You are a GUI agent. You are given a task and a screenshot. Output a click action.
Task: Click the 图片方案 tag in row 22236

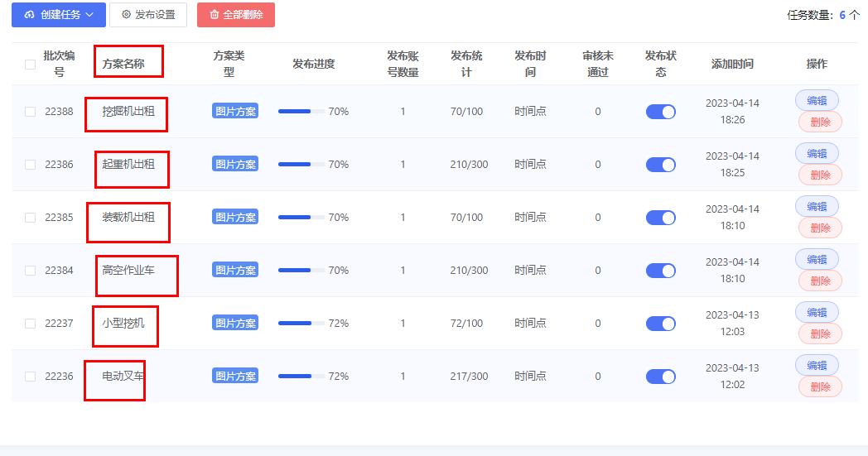pos(235,377)
